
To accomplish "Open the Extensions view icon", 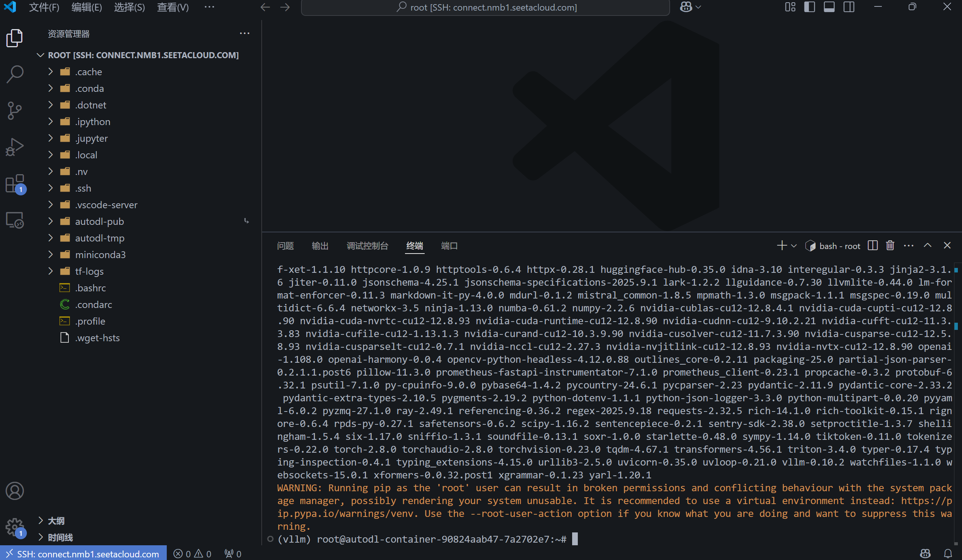I will 15,184.
